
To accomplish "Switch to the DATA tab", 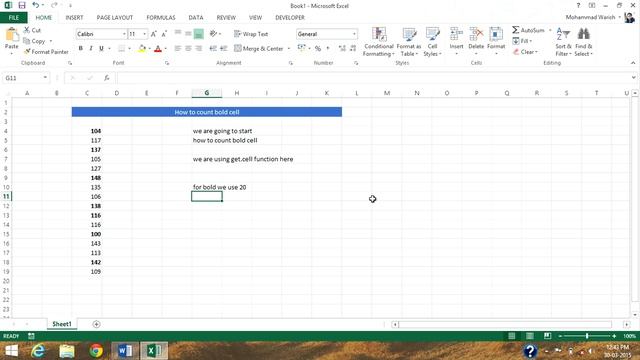I will coord(196,18).
